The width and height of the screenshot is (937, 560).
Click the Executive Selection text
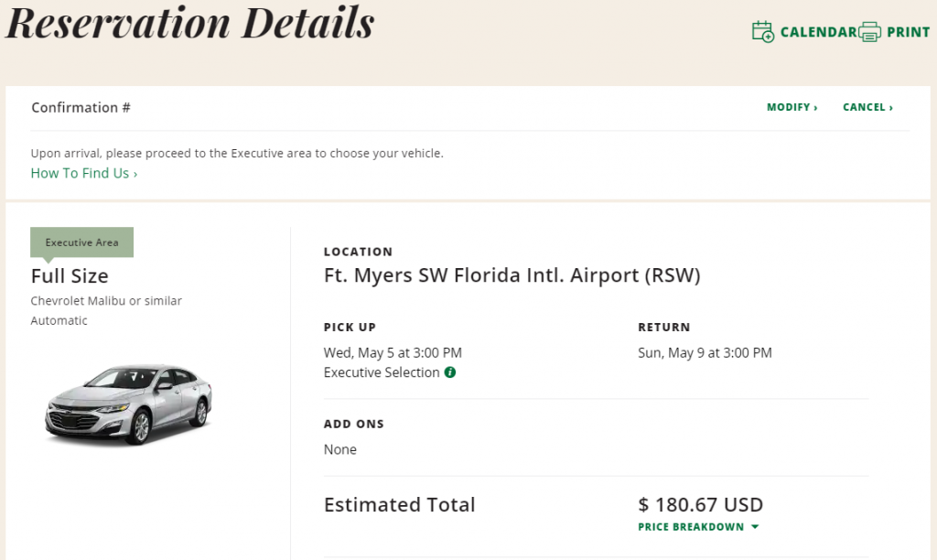[382, 372]
